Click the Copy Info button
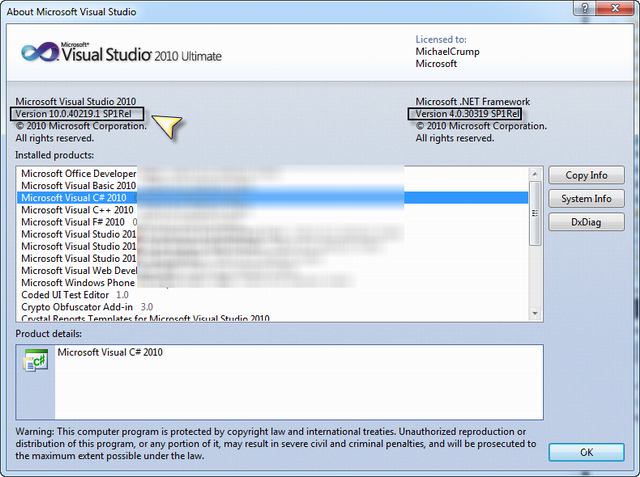Image resolution: width=640 pixels, height=477 pixels. pyautogui.click(x=586, y=175)
